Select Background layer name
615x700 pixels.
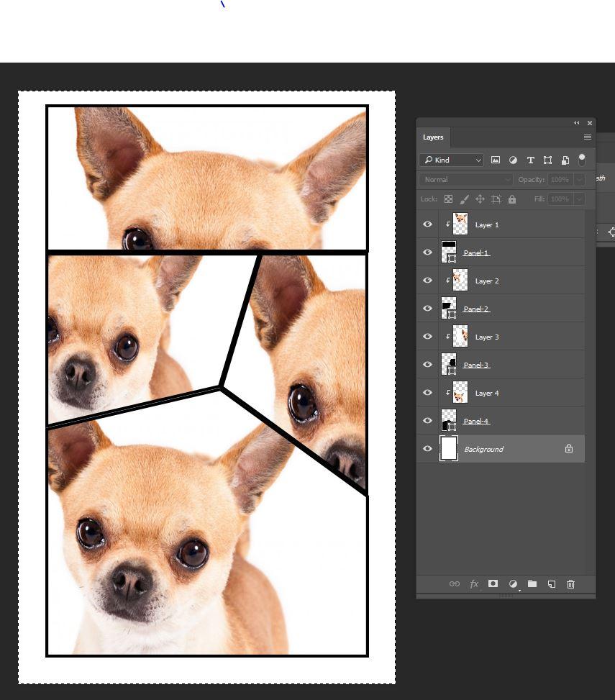coord(484,449)
